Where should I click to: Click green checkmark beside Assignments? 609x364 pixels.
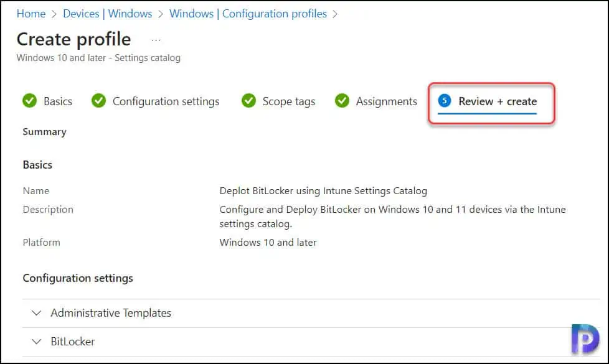point(342,101)
